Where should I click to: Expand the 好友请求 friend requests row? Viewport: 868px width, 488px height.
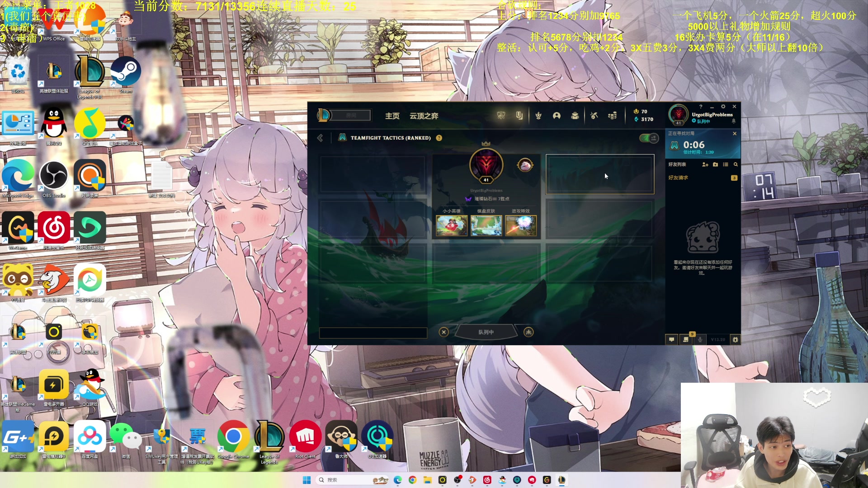click(x=703, y=178)
